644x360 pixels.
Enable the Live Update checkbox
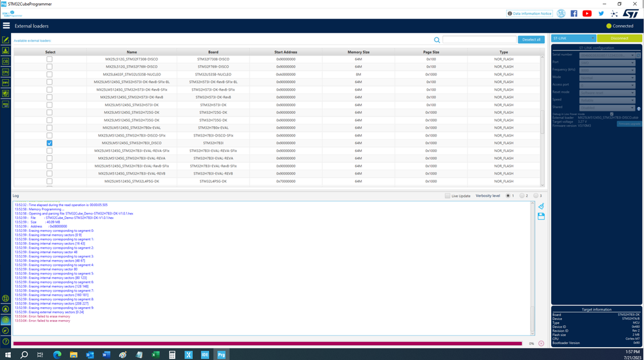pos(447,196)
